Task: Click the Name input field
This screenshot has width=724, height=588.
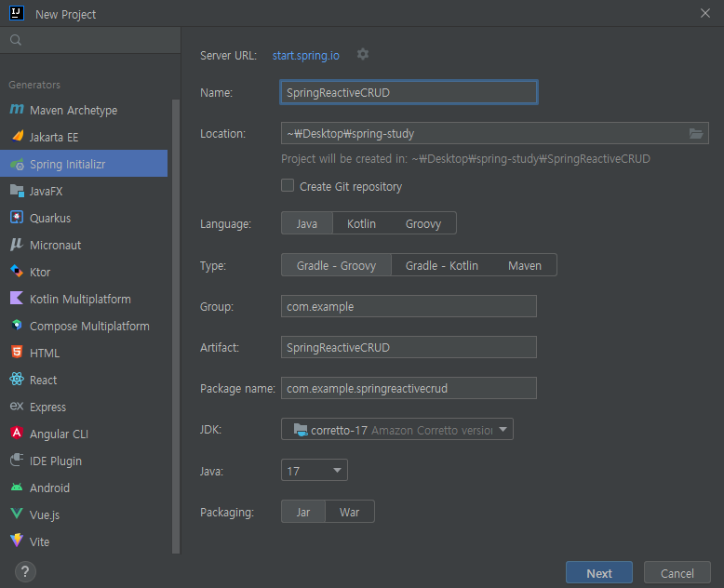Action: point(409,92)
